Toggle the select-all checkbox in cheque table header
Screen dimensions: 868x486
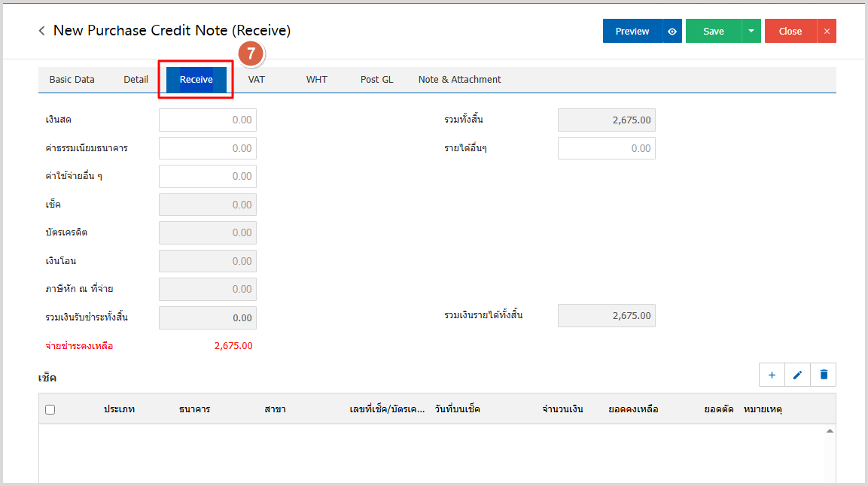(50, 409)
